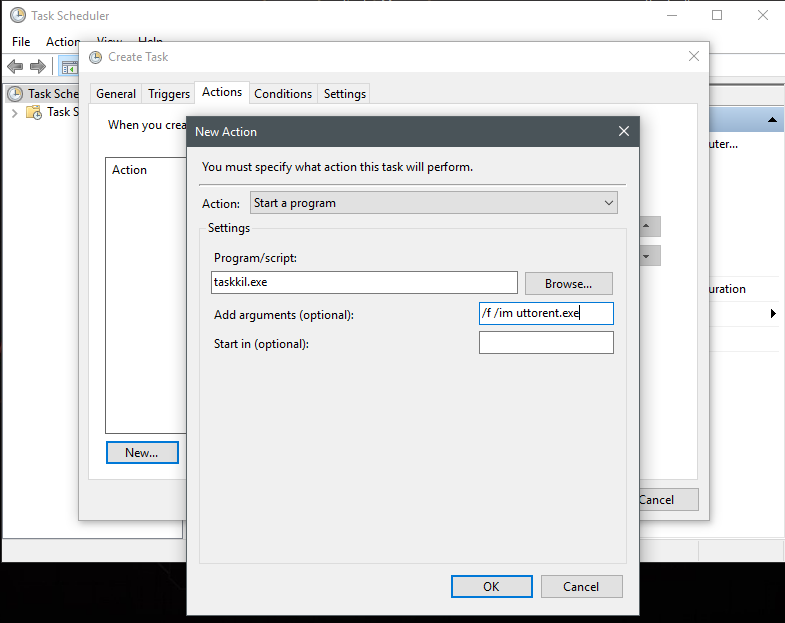The height and width of the screenshot is (623, 785).
Task: Click the Start in (optional) input field
Action: click(x=546, y=343)
